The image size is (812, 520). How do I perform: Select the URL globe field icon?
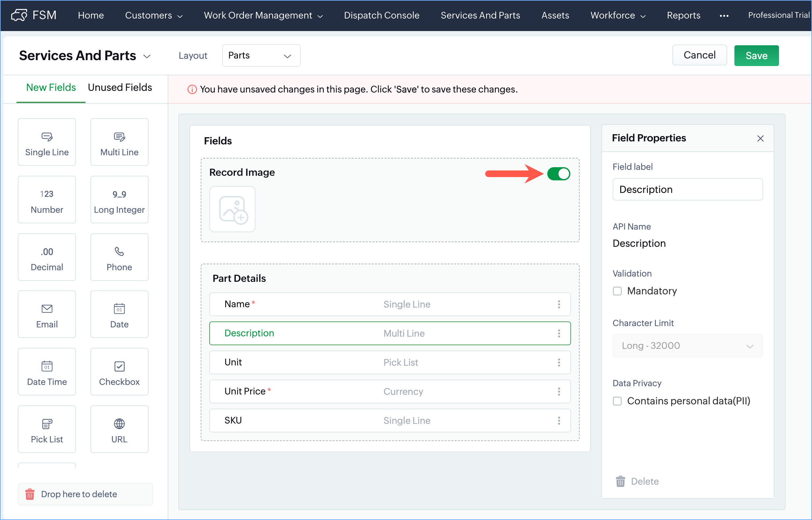pos(119,424)
